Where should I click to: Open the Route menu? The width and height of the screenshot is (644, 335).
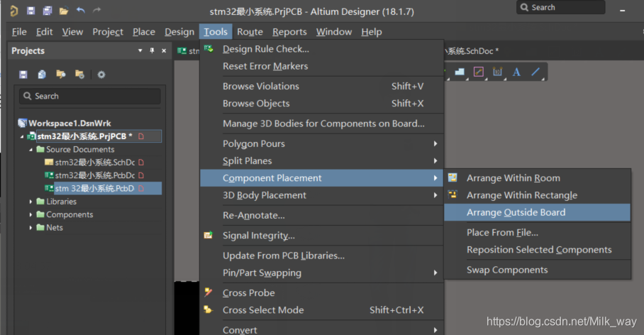click(250, 32)
